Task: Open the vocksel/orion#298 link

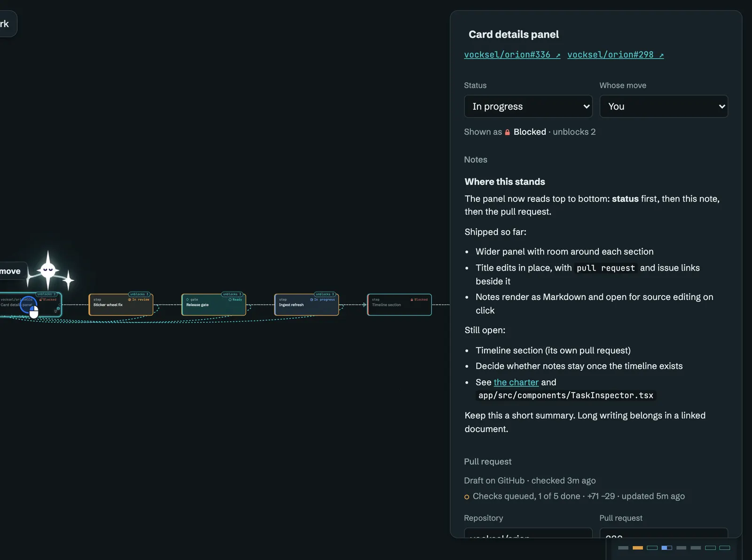Action: tap(615, 54)
